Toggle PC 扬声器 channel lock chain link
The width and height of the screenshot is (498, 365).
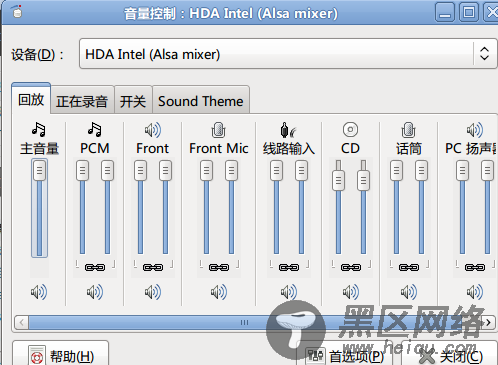click(x=475, y=267)
